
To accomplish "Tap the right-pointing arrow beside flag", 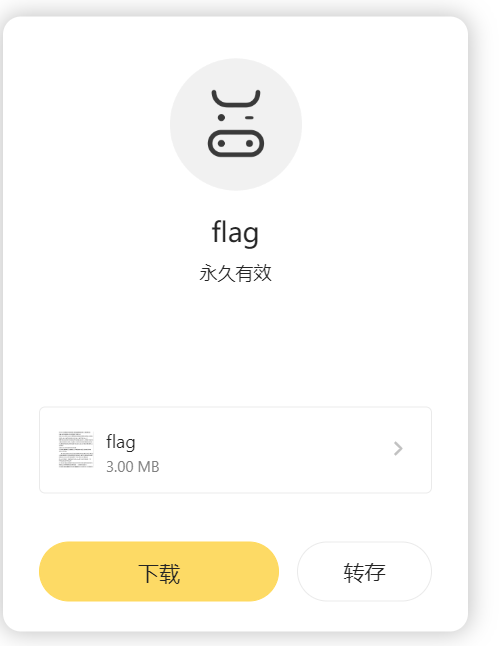I will [398, 449].
